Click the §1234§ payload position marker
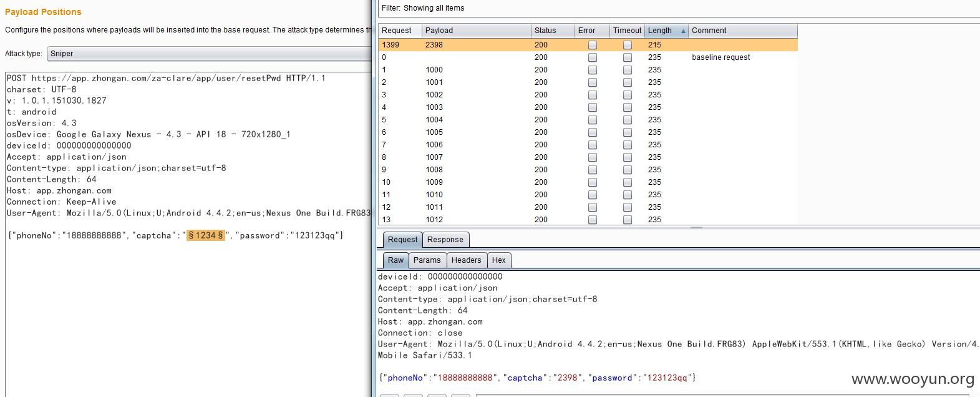The width and height of the screenshot is (980, 397). pos(206,235)
